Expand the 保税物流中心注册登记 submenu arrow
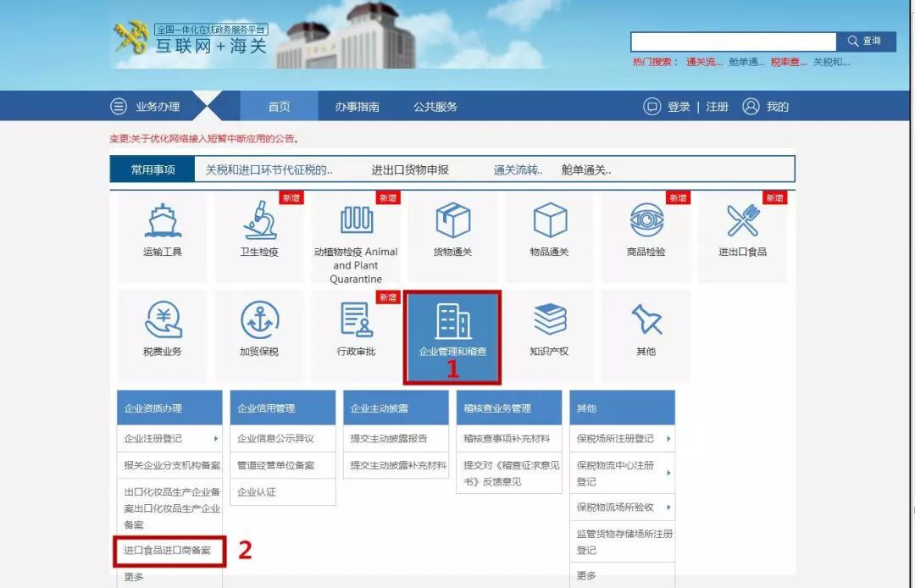Image resolution: width=915 pixels, height=588 pixels. coord(668,473)
